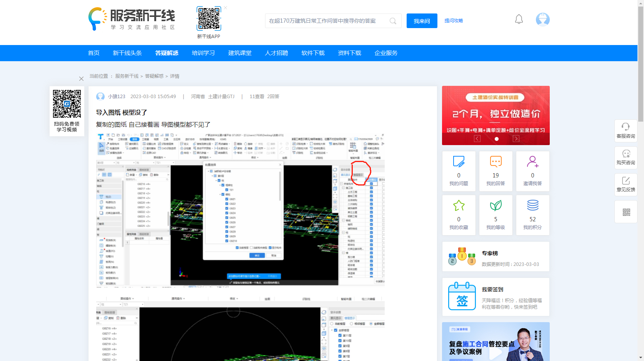Open the 复盘施工合同管控要点 course banner
The image size is (644, 361).
pos(496,342)
